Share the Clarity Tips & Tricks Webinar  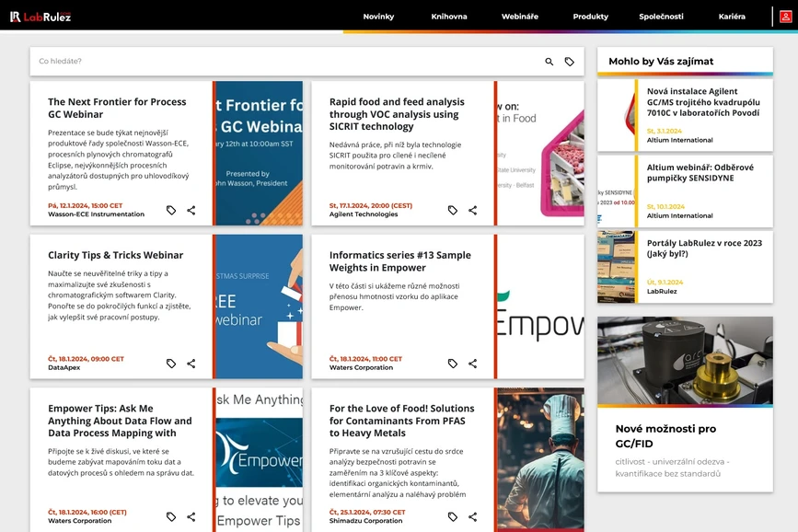pyautogui.click(x=191, y=364)
